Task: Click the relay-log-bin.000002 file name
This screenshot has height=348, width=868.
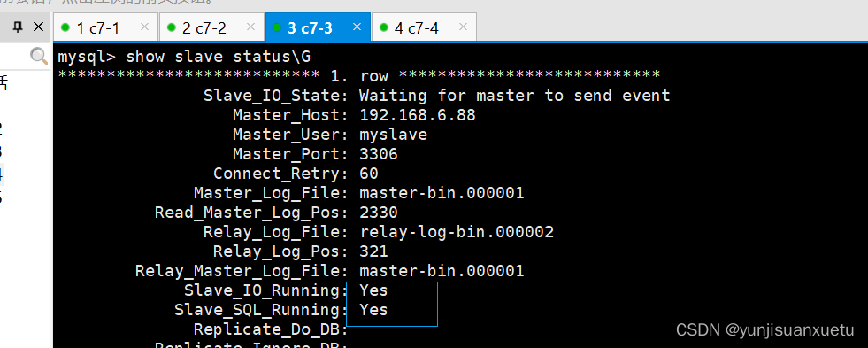Action: (457, 232)
